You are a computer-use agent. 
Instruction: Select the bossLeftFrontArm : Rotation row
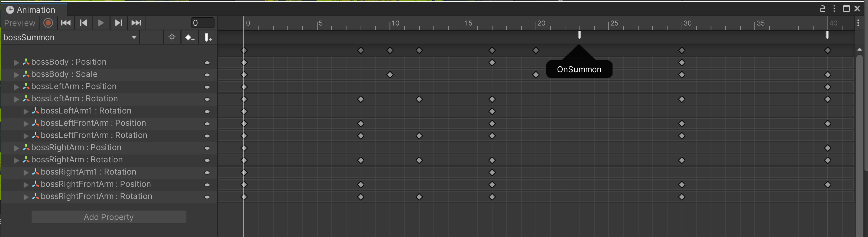pyautogui.click(x=109, y=136)
